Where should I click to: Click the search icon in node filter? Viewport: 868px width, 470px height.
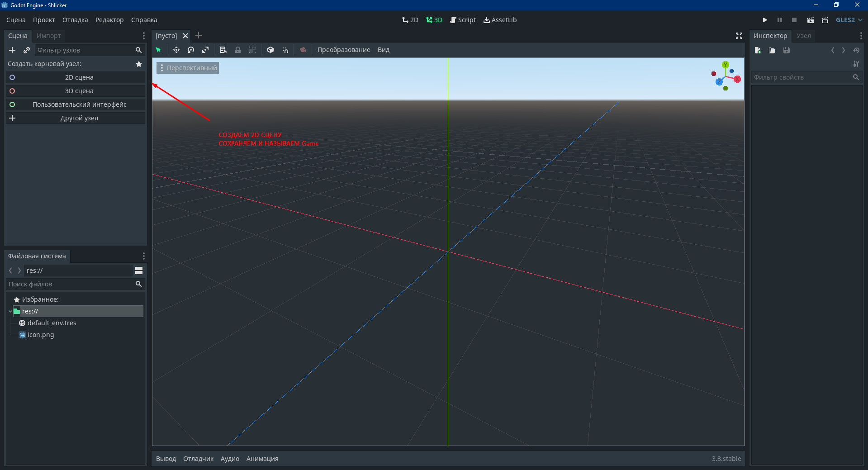click(138, 50)
